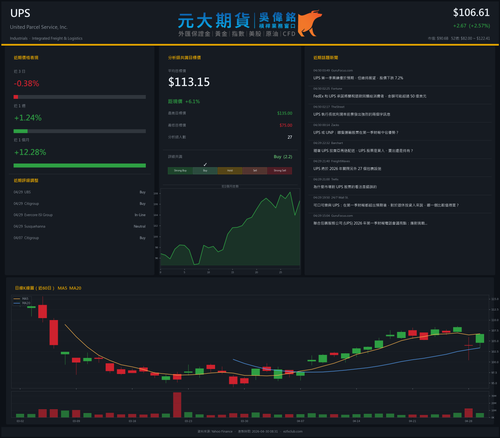This screenshot has width=500, height=438.
Task: Click the MA20 legend line entry
Action: point(21,303)
